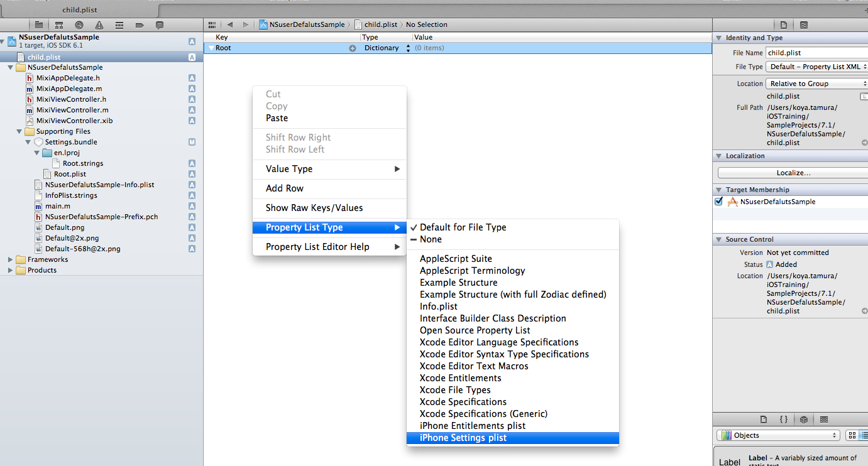Click modified badge next to Settings.bundle
This screenshot has width=868, height=466.
pyautogui.click(x=192, y=142)
